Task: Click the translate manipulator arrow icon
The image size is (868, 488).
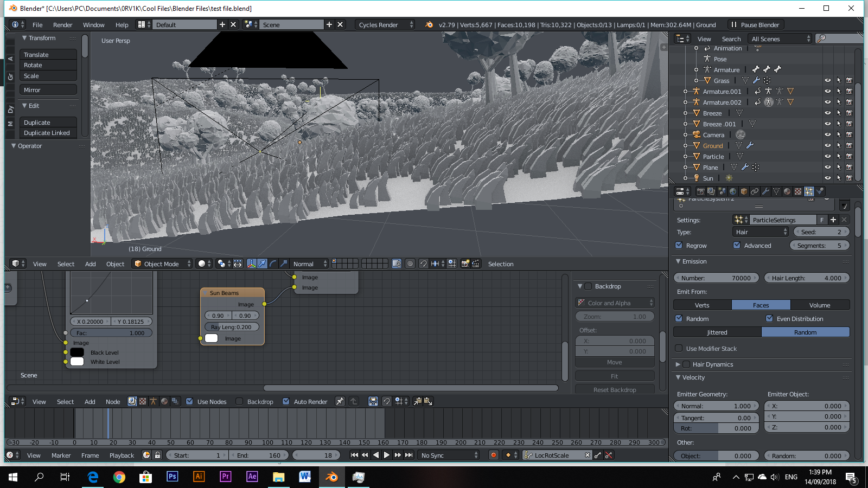Action: tap(263, 264)
